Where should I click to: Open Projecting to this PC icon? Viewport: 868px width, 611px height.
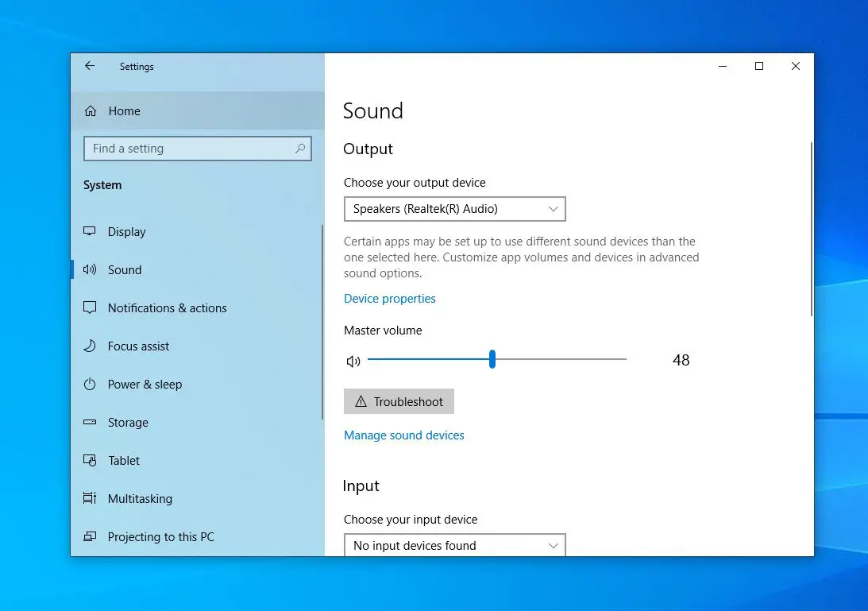90,536
